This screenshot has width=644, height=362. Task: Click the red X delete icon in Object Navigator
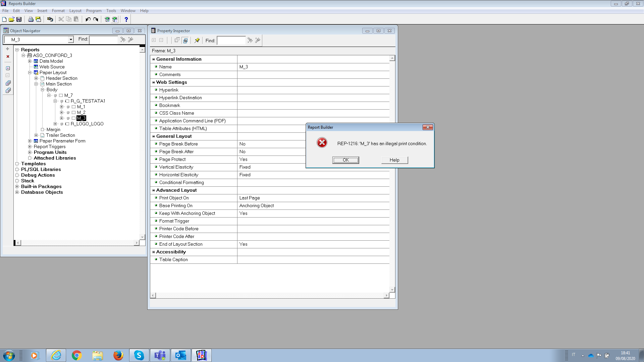pos(8,56)
